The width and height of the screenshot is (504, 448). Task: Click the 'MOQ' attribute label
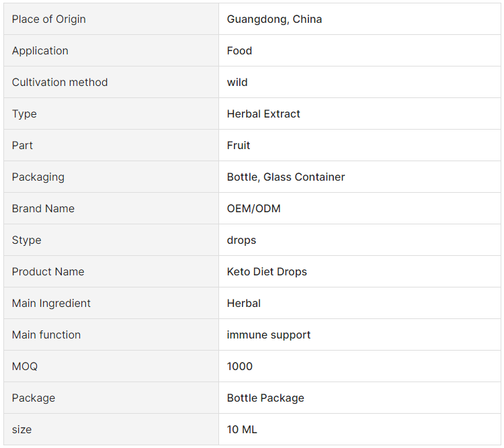(25, 366)
